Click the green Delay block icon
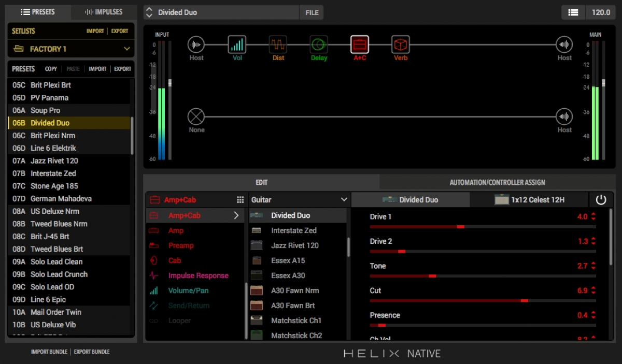The width and height of the screenshot is (622, 364). coord(319,45)
